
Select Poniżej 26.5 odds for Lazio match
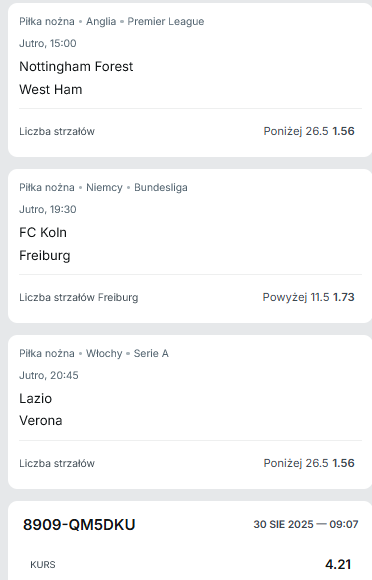[309, 463]
